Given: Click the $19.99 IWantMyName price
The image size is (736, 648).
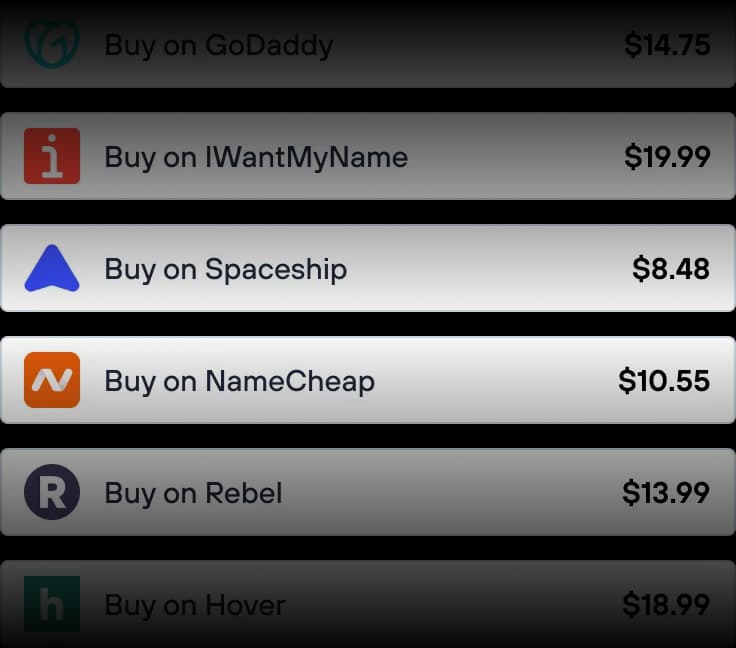Looking at the screenshot, I should pyautogui.click(x=667, y=157).
